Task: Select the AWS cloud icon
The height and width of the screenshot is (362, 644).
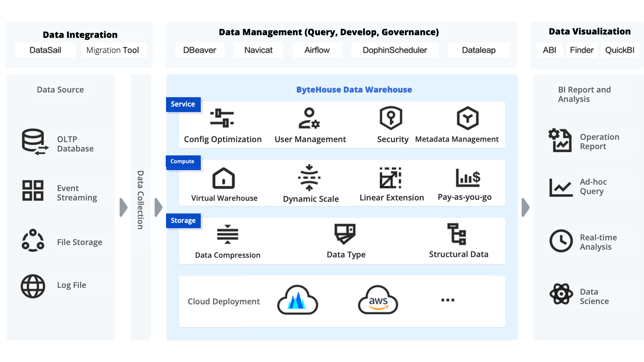Action: point(378,300)
